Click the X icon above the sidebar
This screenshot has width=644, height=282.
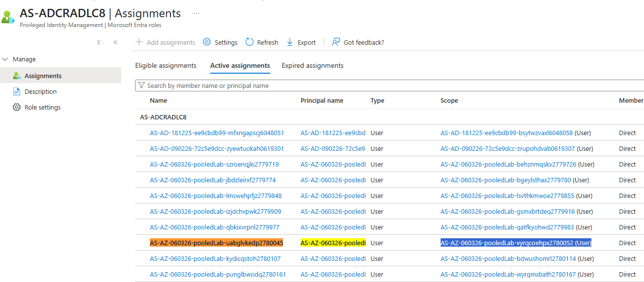[99, 42]
